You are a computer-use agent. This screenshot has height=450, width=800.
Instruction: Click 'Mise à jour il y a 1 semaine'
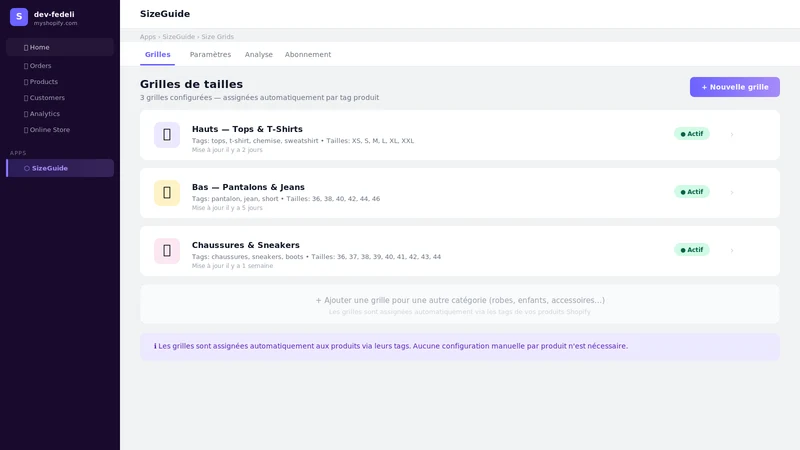(x=232, y=266)
